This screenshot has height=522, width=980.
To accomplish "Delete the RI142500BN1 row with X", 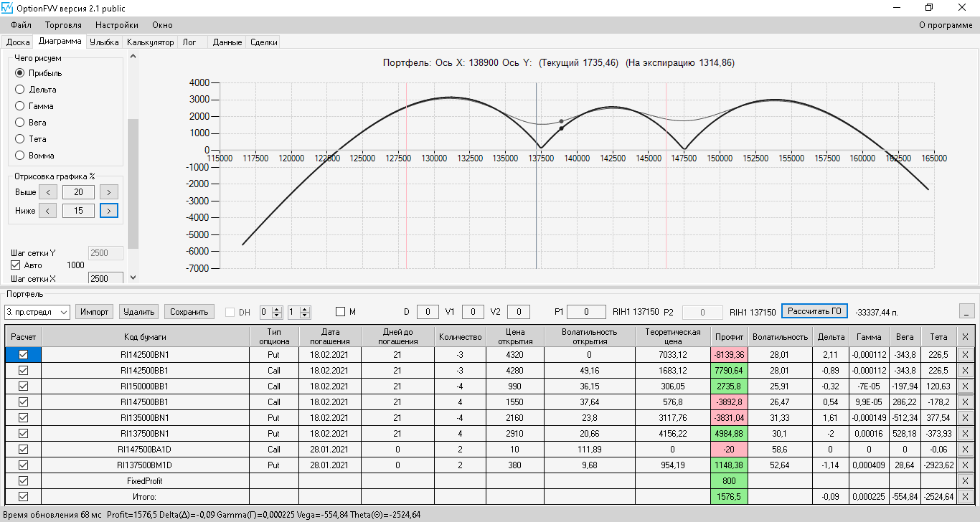I will (x=964, y=354).
